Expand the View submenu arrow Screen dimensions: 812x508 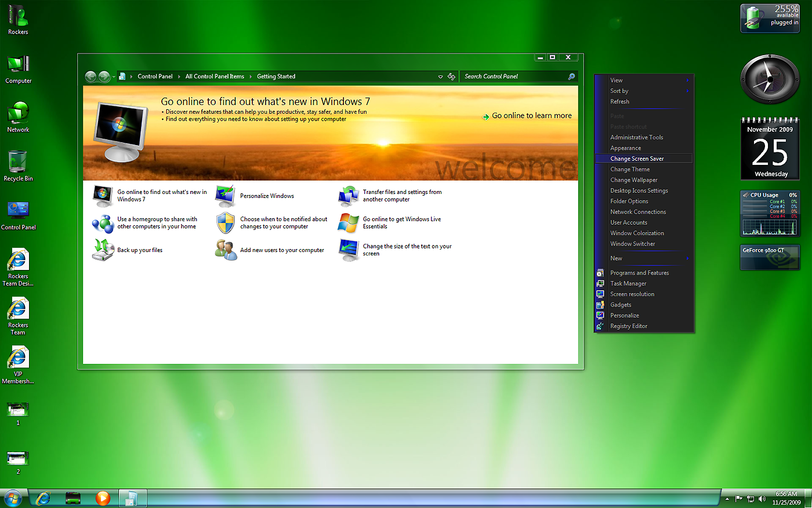[x=687, y=80]
